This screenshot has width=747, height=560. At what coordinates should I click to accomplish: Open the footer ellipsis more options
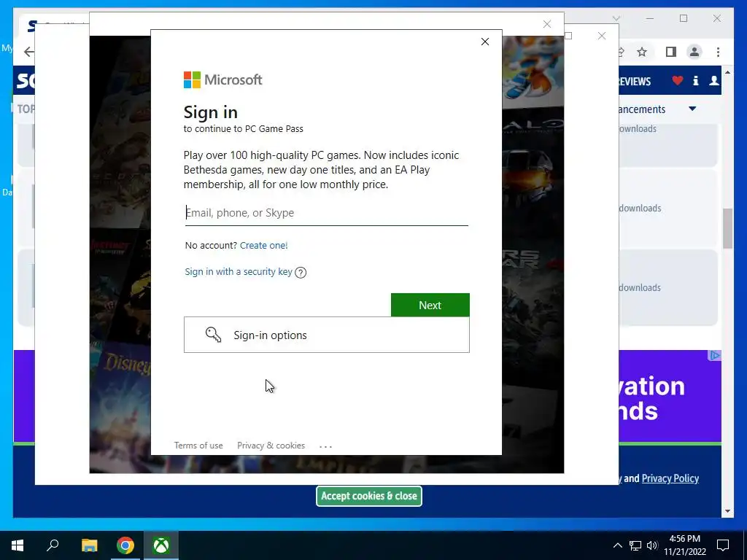click(x=326, y=446)
